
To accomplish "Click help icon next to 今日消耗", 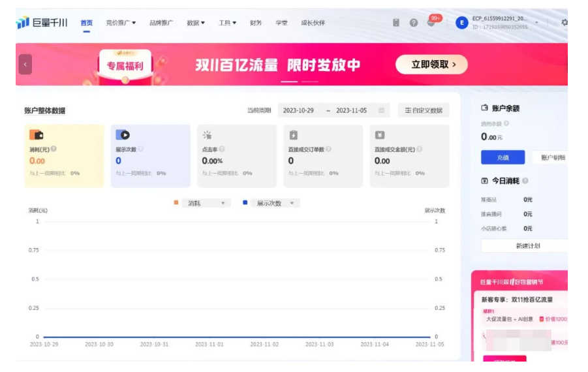I will [525, 181].
